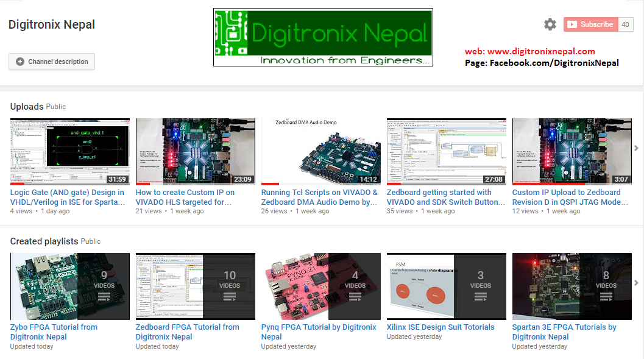The width and height of the screenshot is (644, 359).
Task: Click the 31:59 duration badge
Action: (117, 179)
